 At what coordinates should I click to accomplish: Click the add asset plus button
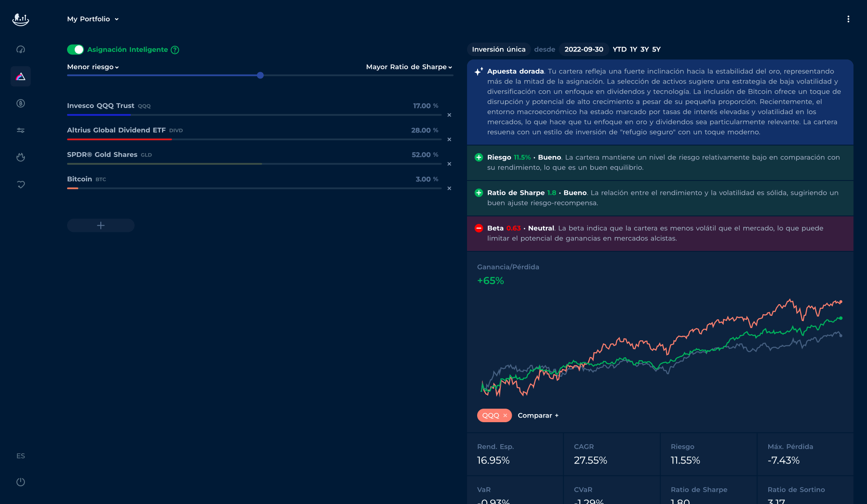[101, 226]
